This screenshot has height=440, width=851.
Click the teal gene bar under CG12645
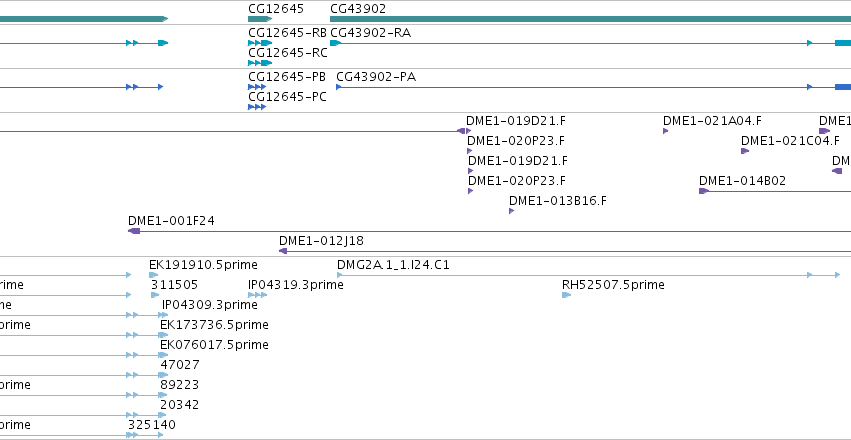[x=260, y=19]
